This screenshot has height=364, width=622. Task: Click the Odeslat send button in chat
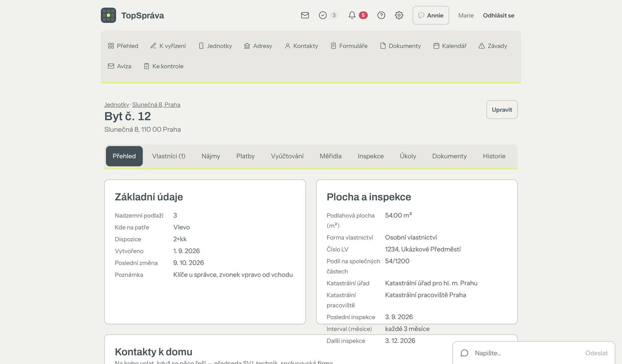(x=596, y=353)
